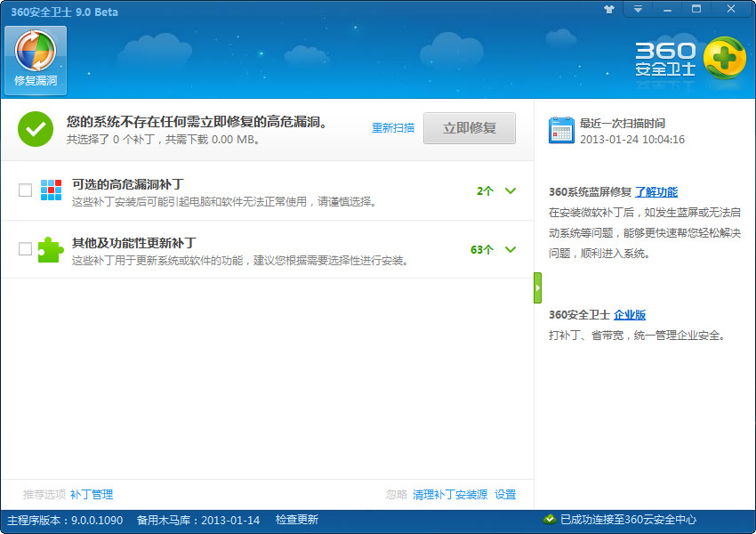
Task: Open the skin shirt icon in title bar
Action: tap(609, 9)
